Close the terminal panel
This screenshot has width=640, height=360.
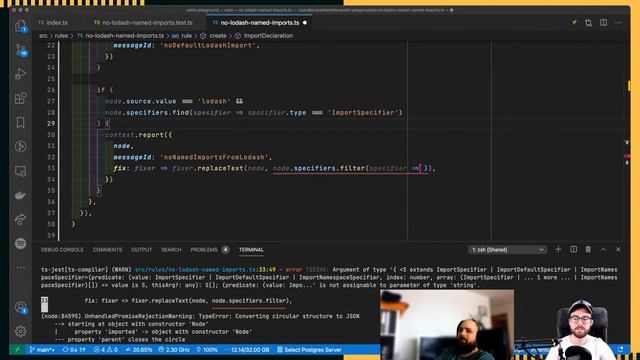[618, 249]
